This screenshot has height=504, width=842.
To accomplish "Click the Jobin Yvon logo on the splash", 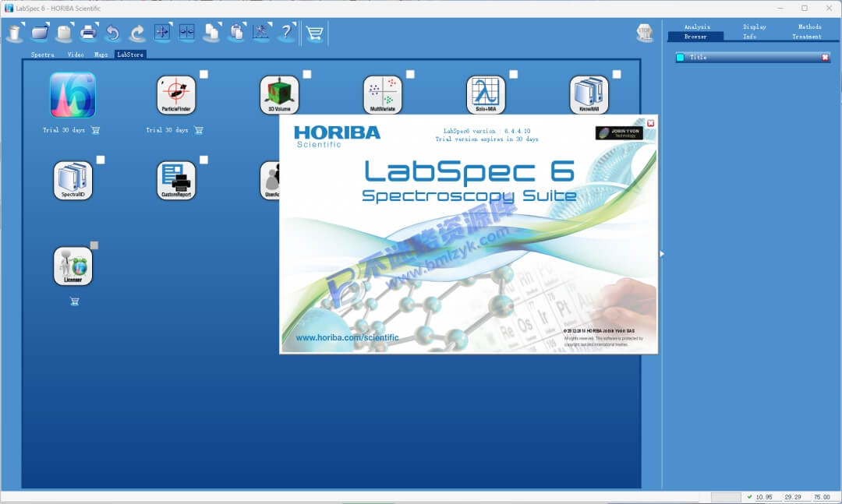I will click(619, 132).
